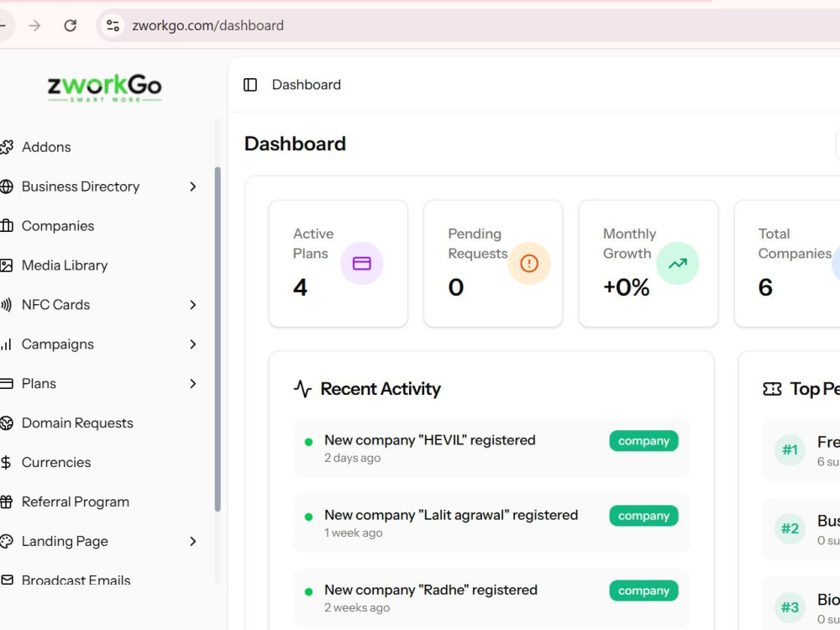Click "New company "Lalit agrawal" registered" text
840x630 pixels.
[451, 515]
